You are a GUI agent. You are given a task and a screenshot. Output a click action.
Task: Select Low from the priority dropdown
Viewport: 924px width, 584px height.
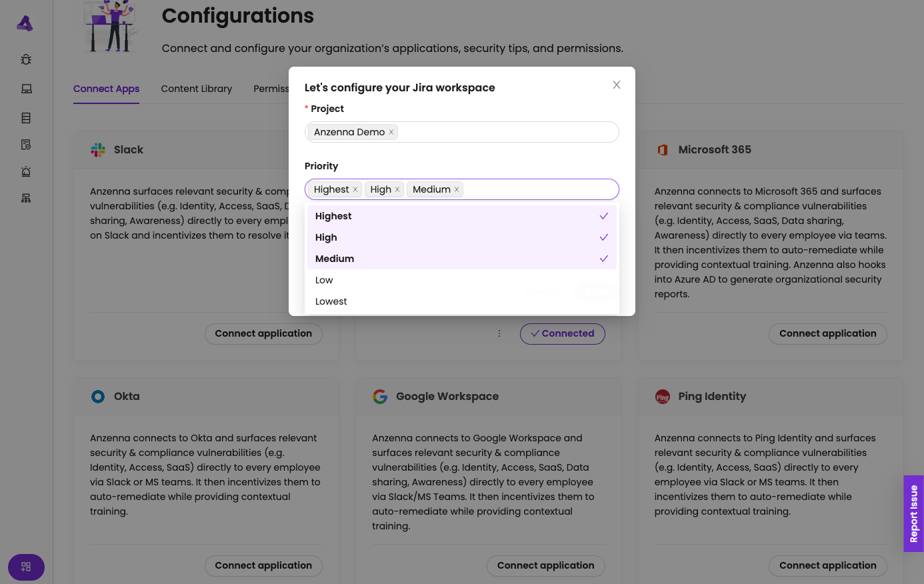461,280
